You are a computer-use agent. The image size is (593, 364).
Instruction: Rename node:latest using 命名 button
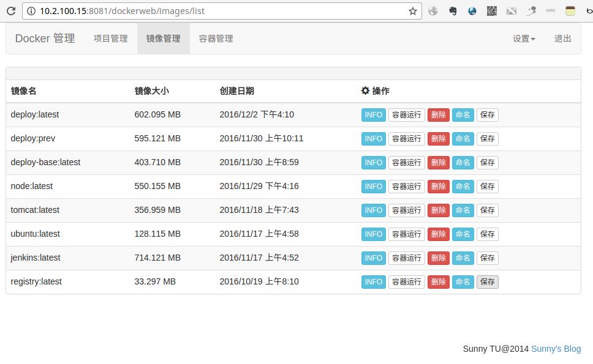[x=463, y=186]
